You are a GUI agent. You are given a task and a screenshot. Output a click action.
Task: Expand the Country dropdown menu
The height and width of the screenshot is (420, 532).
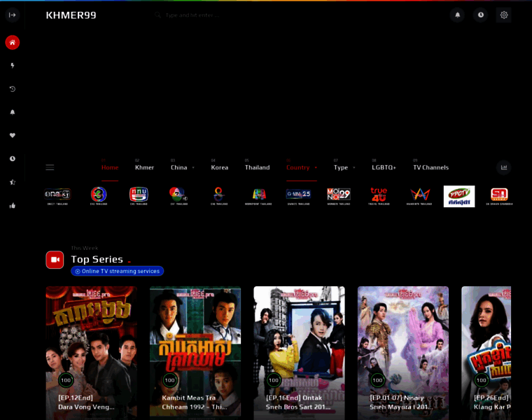(x=301, y=167)
